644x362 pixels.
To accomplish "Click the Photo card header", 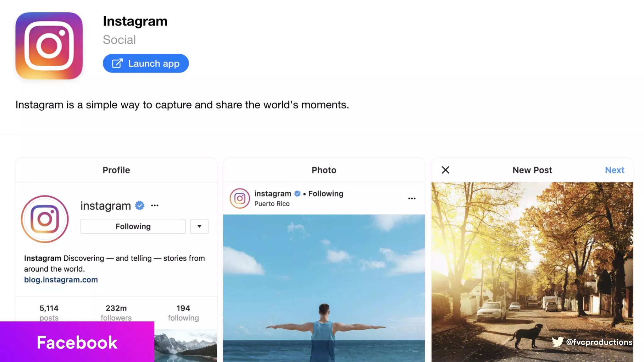I will click(x=324, y=170).
